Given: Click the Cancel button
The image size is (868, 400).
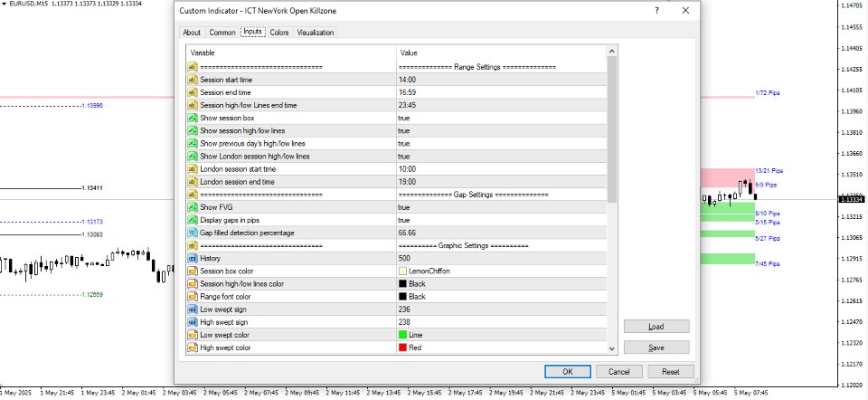Looking at the screenshot, I should pos(619,372).
